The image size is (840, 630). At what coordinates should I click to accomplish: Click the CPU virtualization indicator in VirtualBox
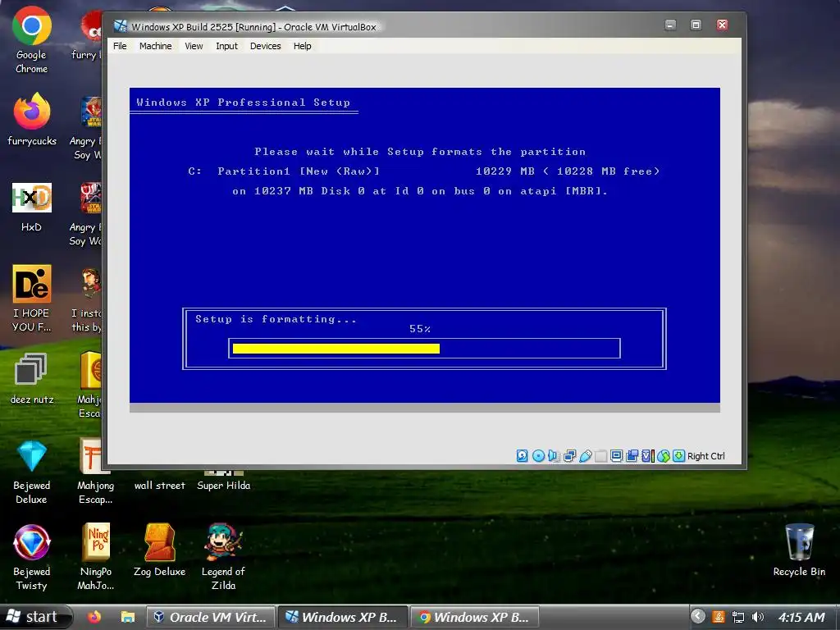647,456
